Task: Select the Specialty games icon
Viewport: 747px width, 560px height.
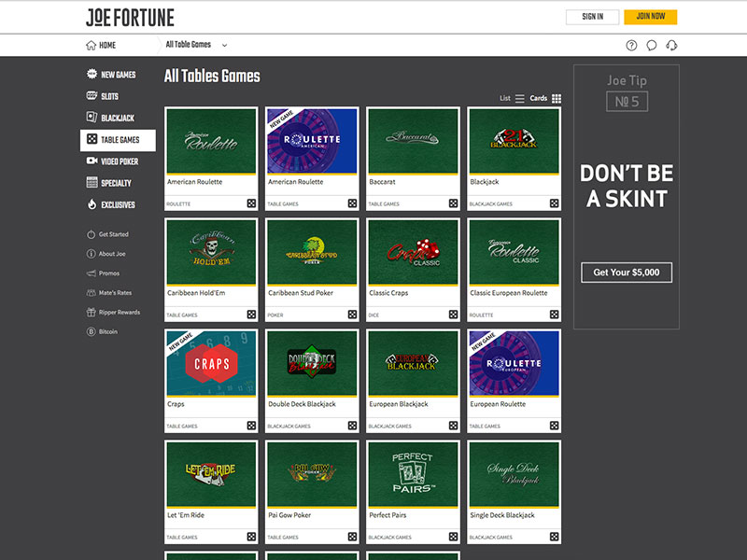Action: tap(90, 182)
